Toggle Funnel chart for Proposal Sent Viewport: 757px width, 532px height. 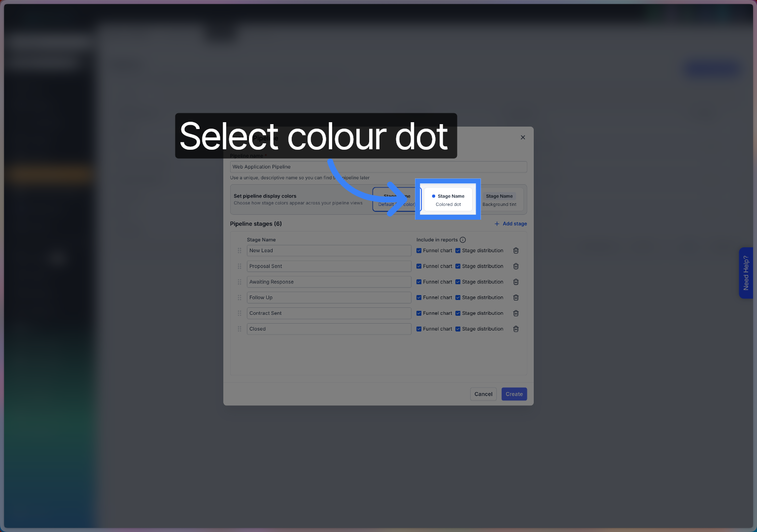[x=419, y=266]
